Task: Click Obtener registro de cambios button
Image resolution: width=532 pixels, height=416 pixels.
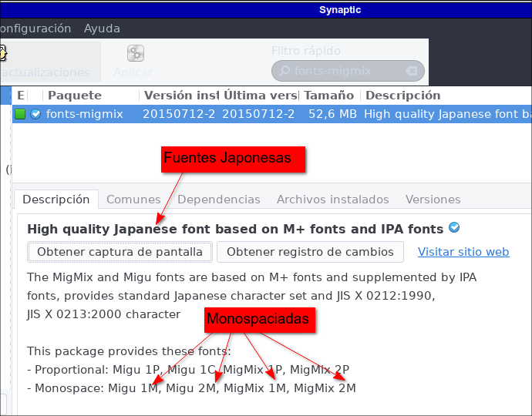Action: pyautogui.click(x=310, y=252)
